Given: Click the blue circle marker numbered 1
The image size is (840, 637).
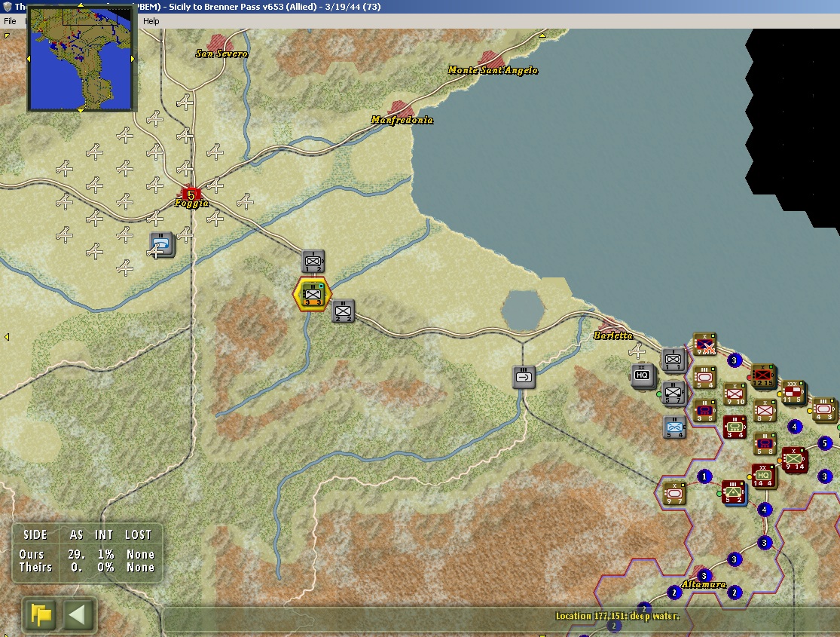Looking at the screenshot, I should coord(704,476).
